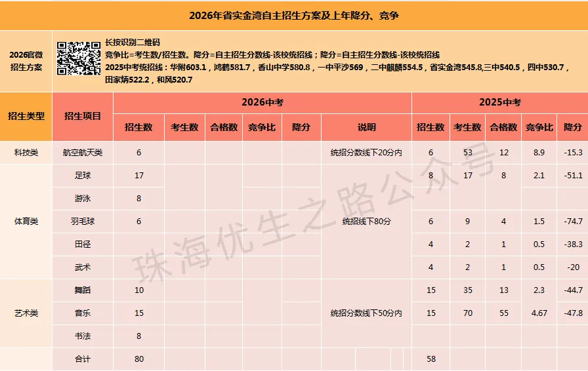This screenshot has width=588, height=371.
Task: Click the line starting '2025中考统招线：华附603.1'
Action: click(337, 68)
